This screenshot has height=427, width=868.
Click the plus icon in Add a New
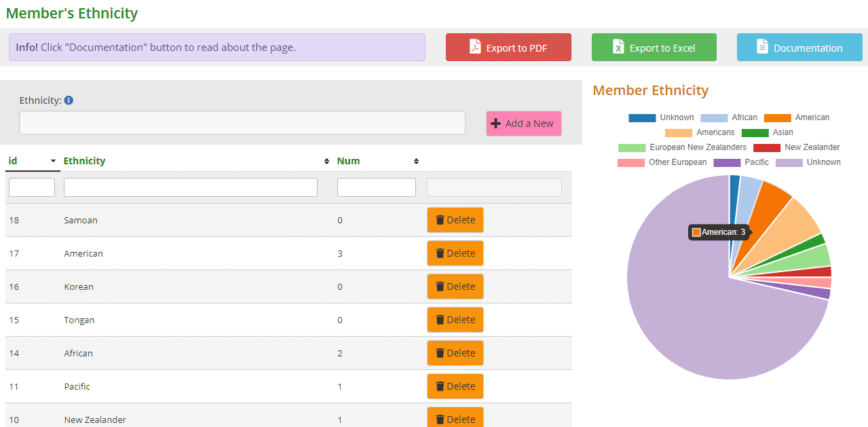496,124
